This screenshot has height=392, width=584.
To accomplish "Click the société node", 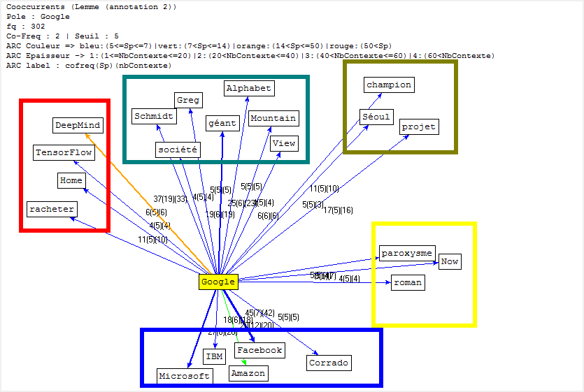I will [x=178, y=150].
